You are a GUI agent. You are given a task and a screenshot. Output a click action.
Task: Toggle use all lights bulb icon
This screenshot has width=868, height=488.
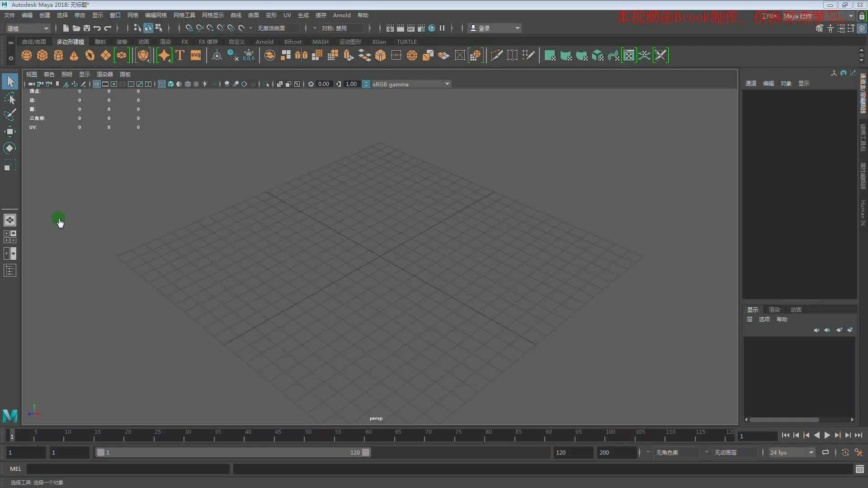[205, 84]
